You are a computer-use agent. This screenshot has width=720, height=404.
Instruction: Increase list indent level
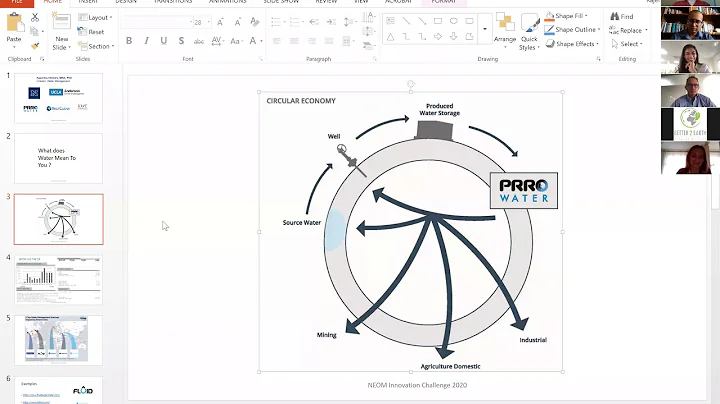click(331, 22)
